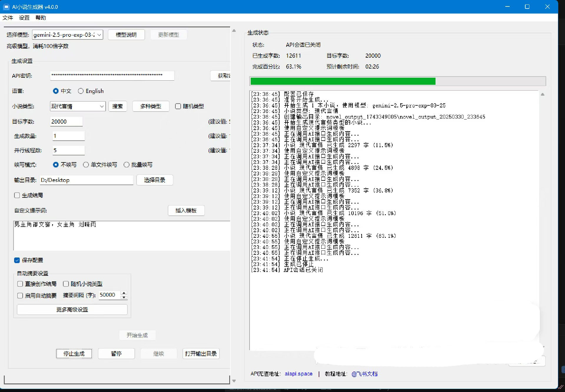565x392 pixels.
Task: Enable the 随机小说类型 checkbox
Action: (x=66, y=284)
